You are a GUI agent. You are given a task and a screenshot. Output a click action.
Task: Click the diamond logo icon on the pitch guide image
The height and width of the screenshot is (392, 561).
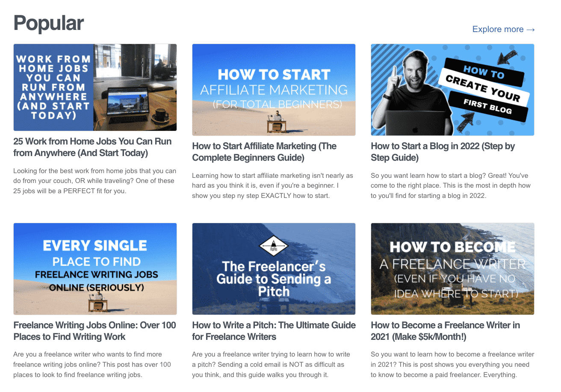coord(274,247)
